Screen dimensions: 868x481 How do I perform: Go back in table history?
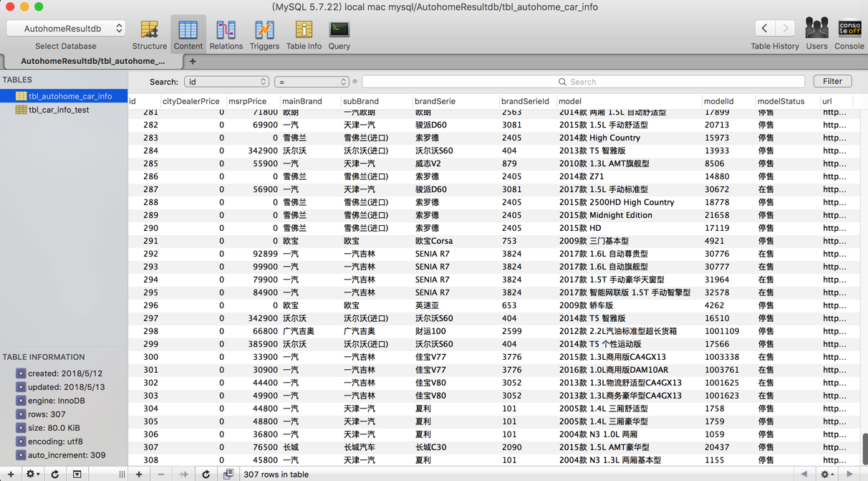[765, 28]
